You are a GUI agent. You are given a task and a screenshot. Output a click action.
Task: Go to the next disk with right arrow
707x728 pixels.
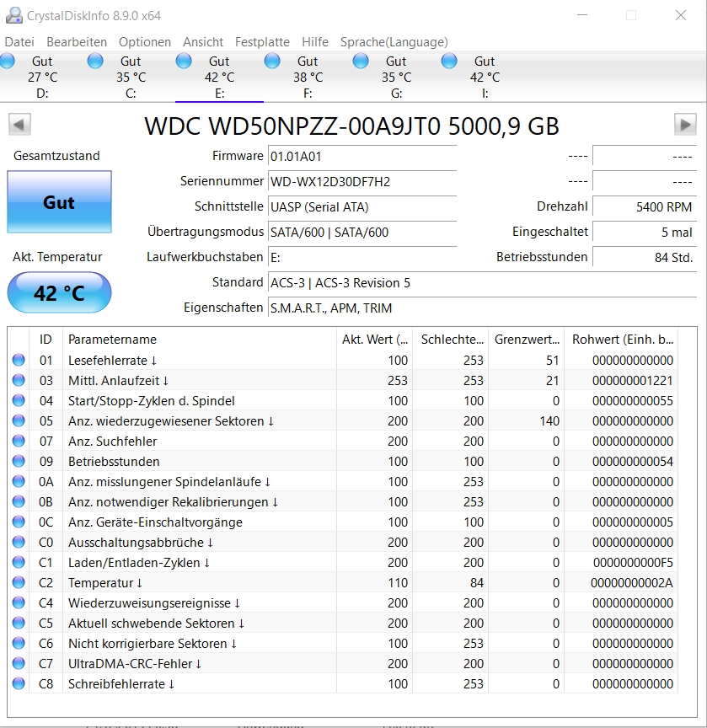(685, 125)
